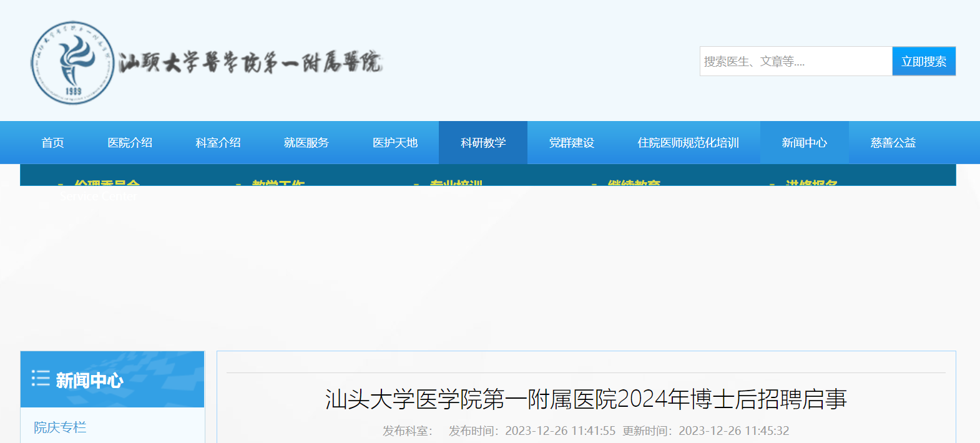
Task: Open the 医院介绍 menu
Action: (130, 143)
